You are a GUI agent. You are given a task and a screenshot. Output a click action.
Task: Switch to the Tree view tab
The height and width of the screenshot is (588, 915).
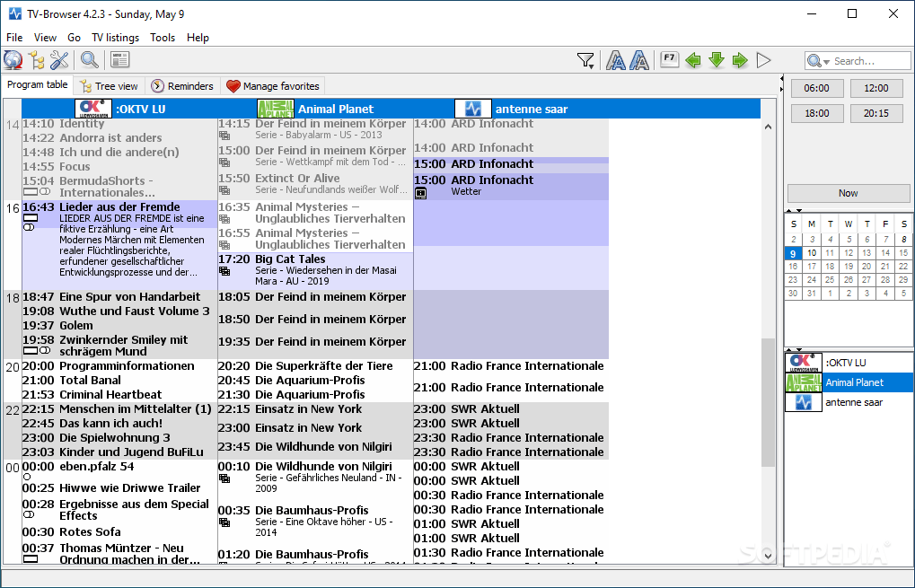(109, 85)
